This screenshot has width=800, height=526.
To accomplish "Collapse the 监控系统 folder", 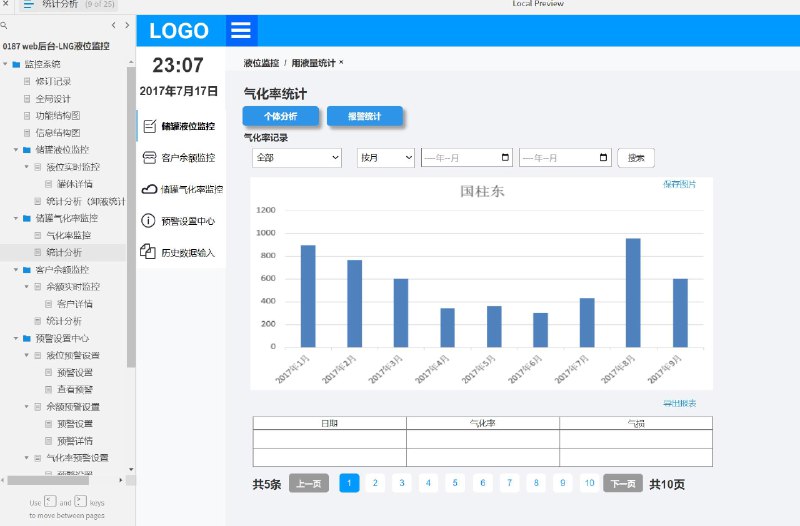I will tap(6, 64).
